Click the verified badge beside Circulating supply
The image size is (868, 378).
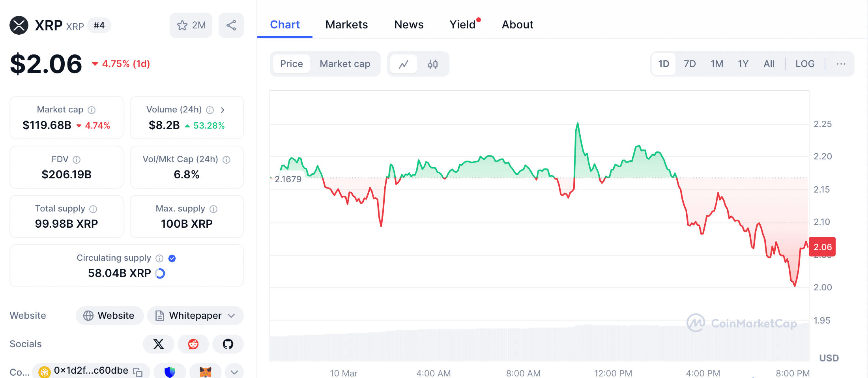pos(172,258)
